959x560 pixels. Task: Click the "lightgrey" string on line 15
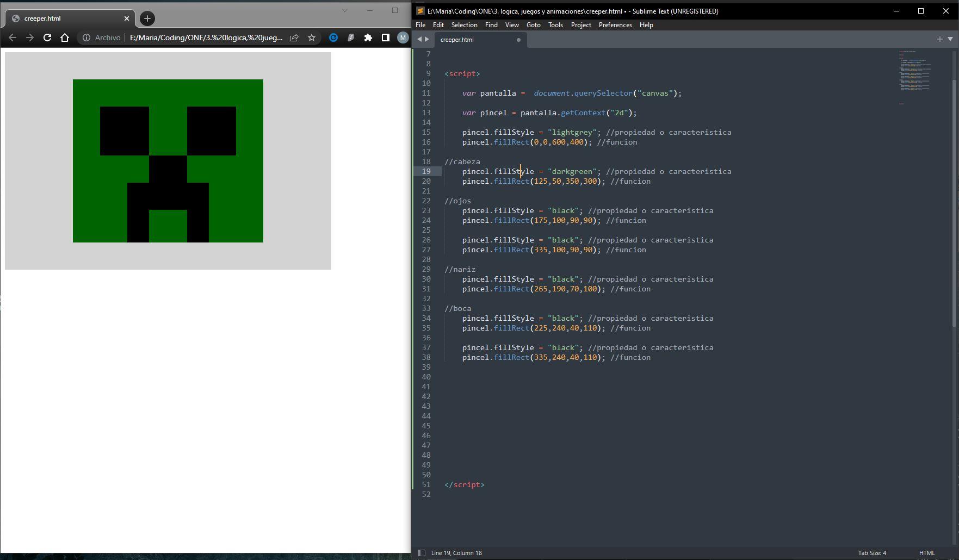[x=572, y=132]
